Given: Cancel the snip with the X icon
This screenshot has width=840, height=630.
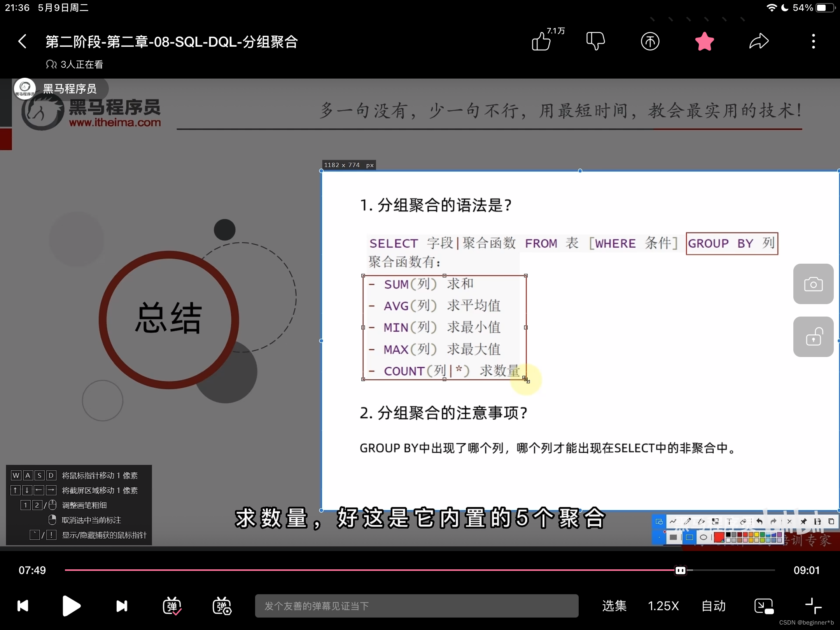Looking at the screenshot, I should (x=789, y=521).
